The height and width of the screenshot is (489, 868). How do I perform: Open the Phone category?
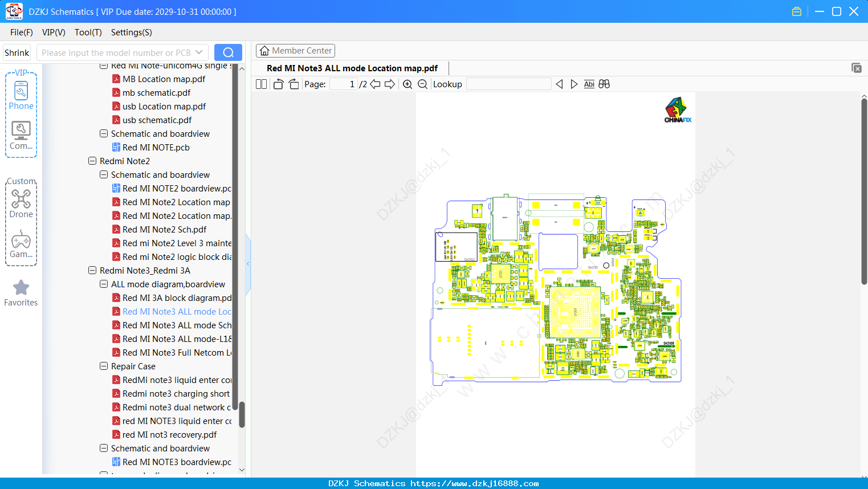[x=21, y=95]
